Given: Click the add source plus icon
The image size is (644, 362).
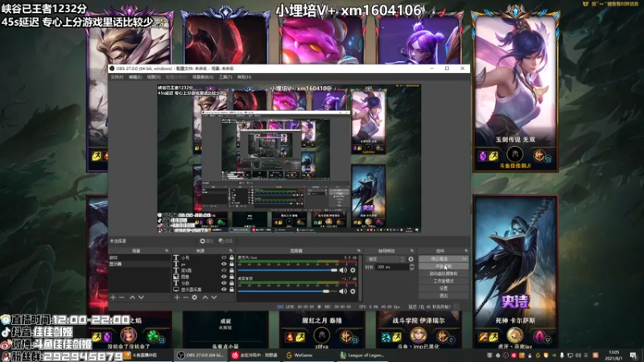Looking at the screenshot, I should (x=177, y=297).
